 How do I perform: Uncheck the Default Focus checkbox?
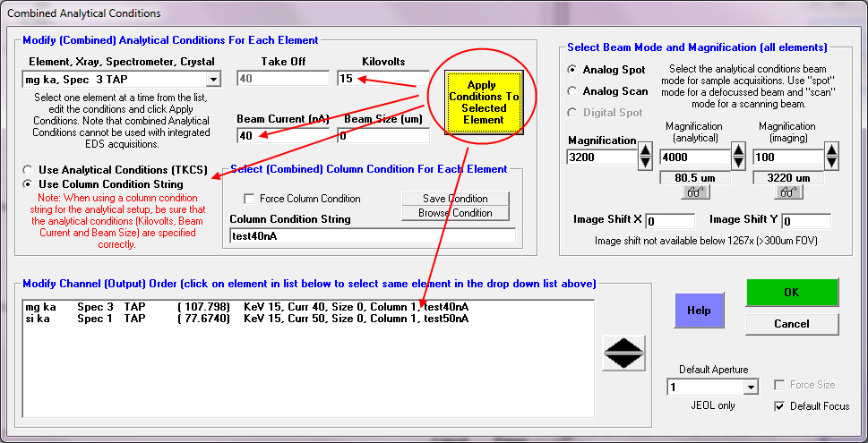pyautogui.click(x=781, y=406)
